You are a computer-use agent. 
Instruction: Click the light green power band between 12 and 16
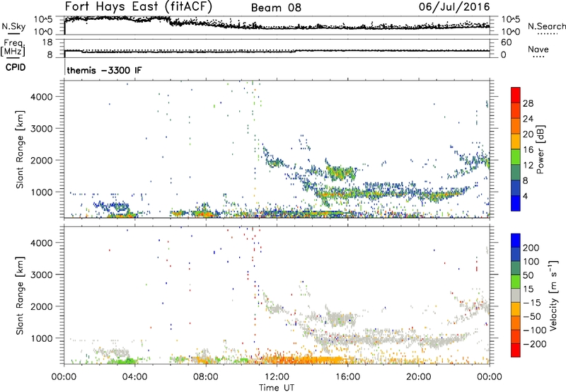516,157
